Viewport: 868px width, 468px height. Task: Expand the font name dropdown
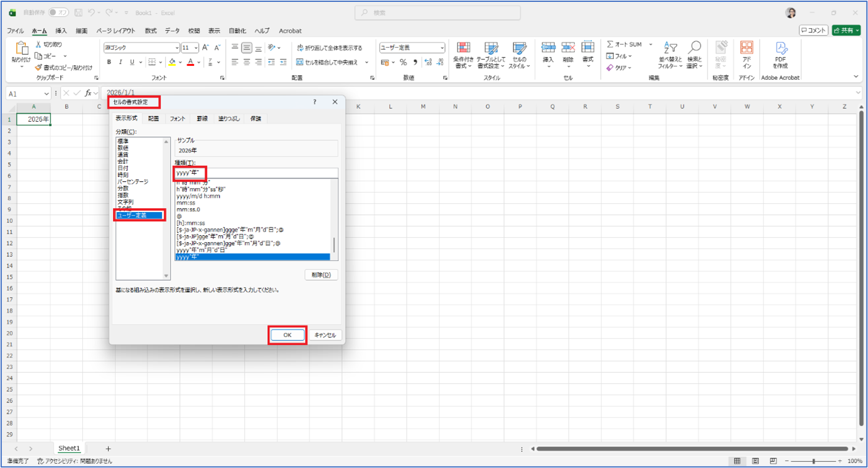[x=177, y=48]
